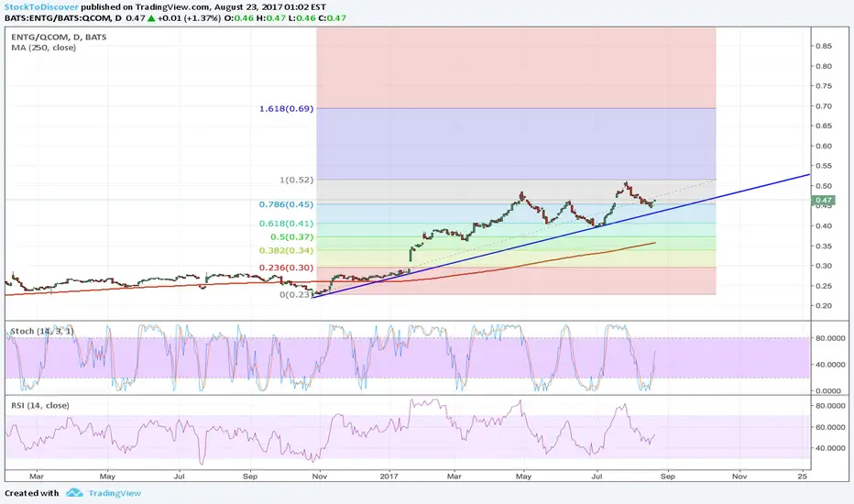The height and width of the screenshot is (504, 854).
Task: Click the TradingView cloud logo icon
Action: [x=74, y=493]
